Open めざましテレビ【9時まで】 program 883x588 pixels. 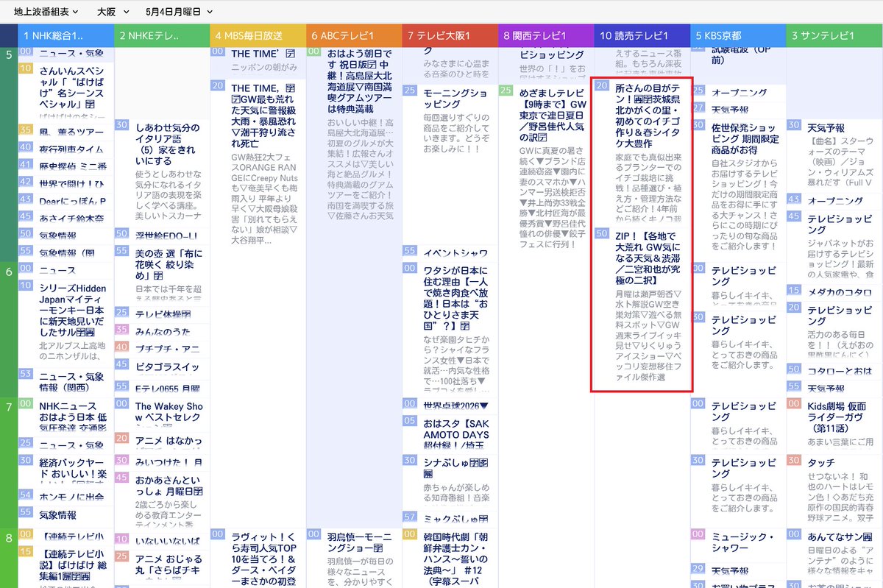pos(553,116)
